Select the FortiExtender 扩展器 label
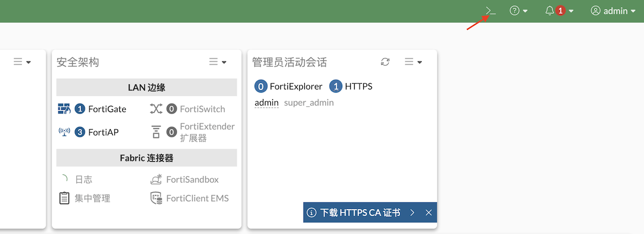 208,132
